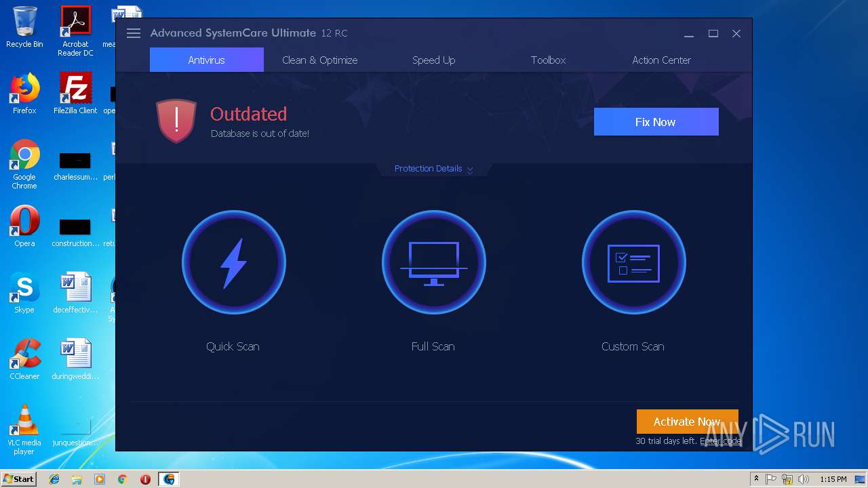Click the Fix Now button
This screenshot has width=868, height=488.
coord(656,122)
